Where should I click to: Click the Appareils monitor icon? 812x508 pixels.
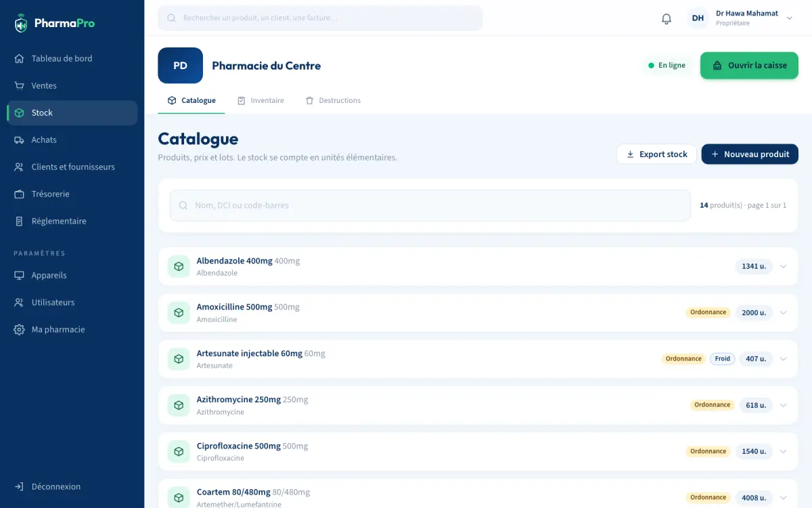(x=20, y=275)
